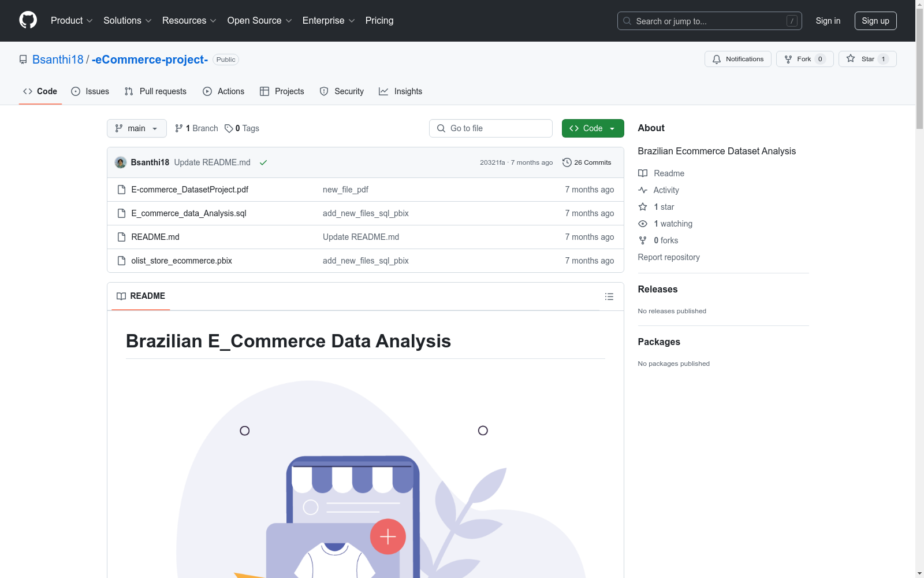Open the Projects tab
The height and width of the screenshot is (578, 924).
click(x=282, y=91)
